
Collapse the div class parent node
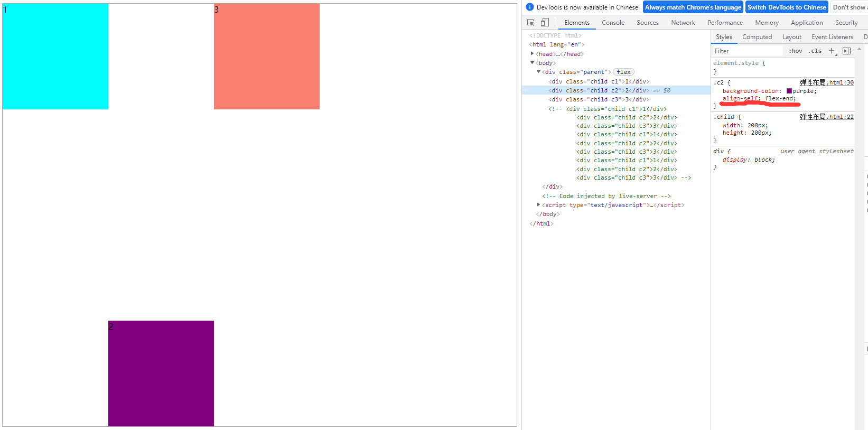pos(538,72)
